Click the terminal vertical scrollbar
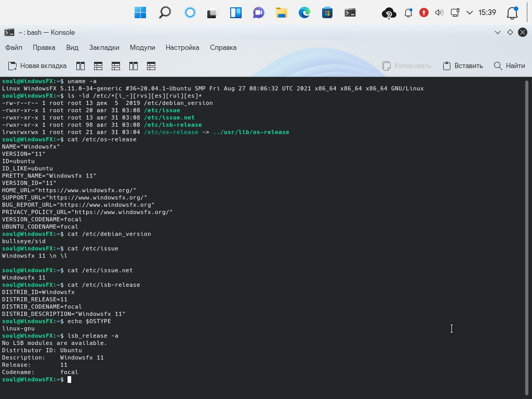The height and width of the screenshot is (399, 532). pos(527,237)
